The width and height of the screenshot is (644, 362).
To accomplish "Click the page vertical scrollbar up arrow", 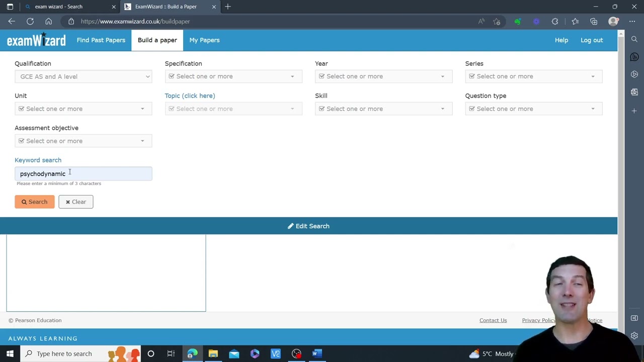I will pyautogui.click(x=621, y=34).
